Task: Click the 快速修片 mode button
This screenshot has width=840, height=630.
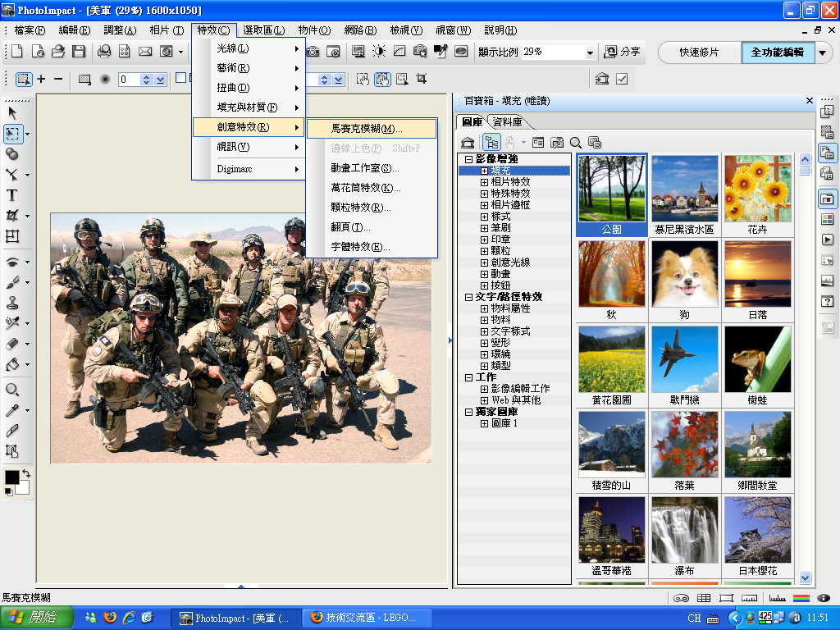Action: pos(699,52)
